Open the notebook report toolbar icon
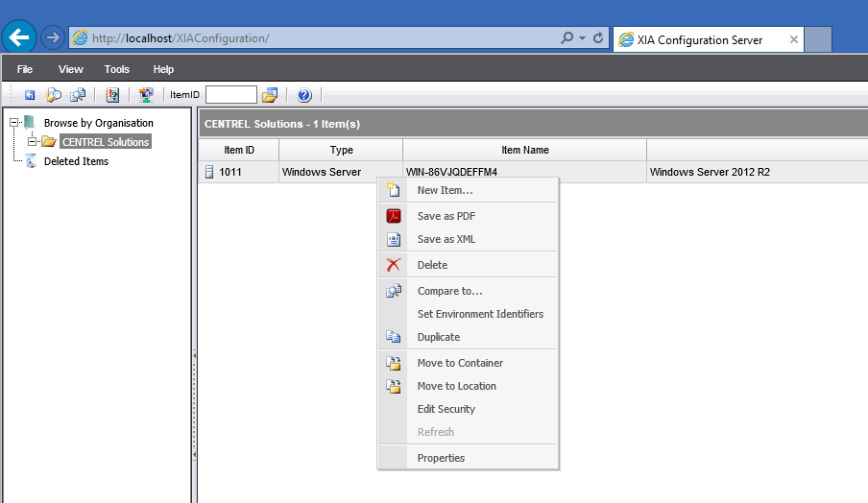The image size is (868, 503). (112, 95)
